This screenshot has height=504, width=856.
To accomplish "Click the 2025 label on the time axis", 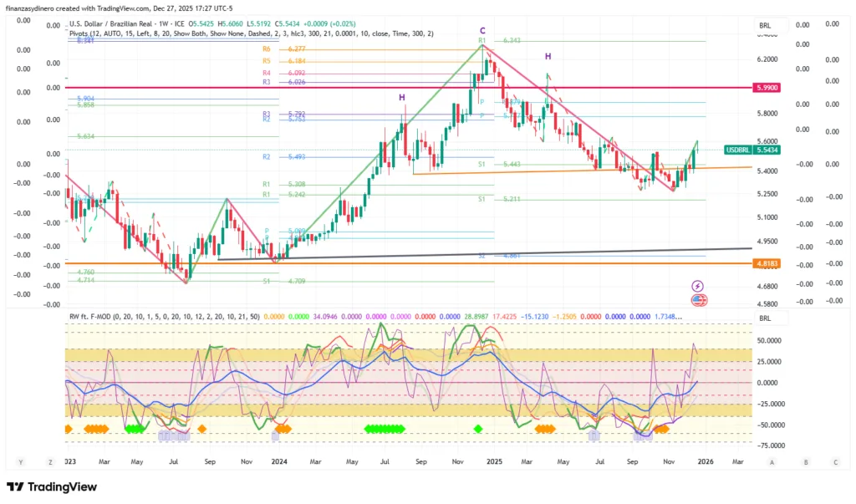I will click(494, 461).
